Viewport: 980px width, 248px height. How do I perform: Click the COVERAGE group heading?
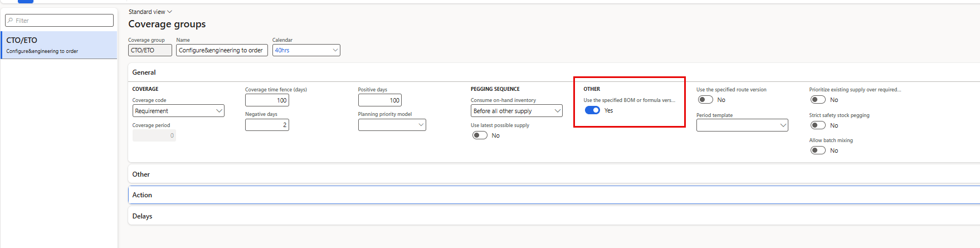pos(145,89)
